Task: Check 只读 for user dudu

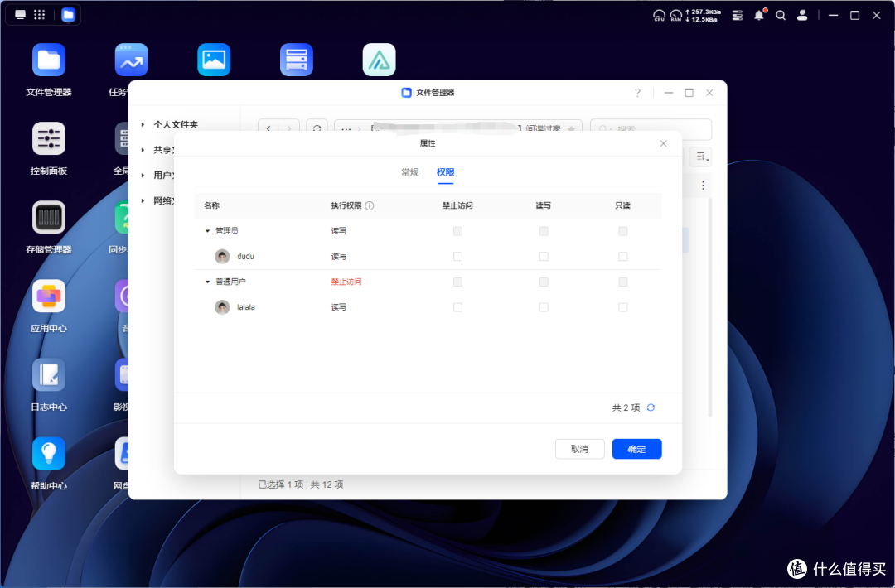Action: point(622,257)
